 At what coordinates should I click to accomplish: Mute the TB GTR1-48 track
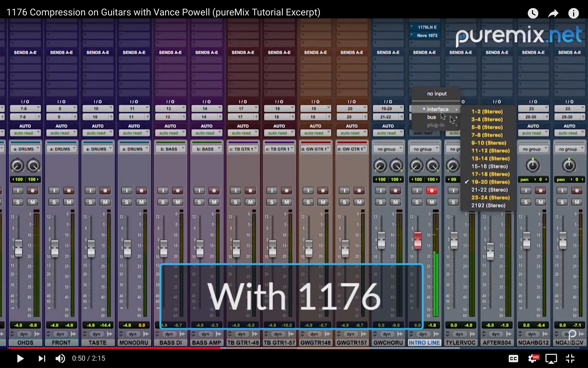250,202
